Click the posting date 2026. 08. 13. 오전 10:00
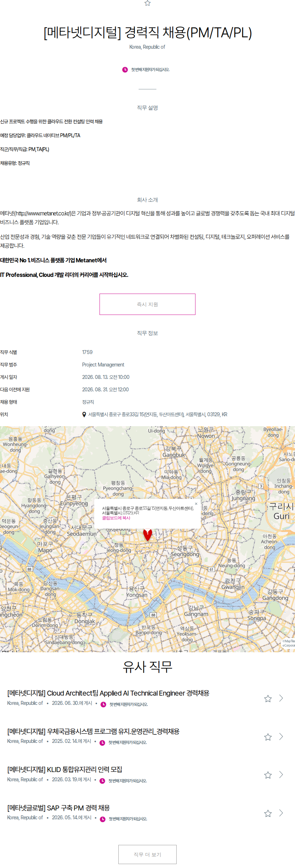The image size is (295, 868). click(x=106, y=377)
